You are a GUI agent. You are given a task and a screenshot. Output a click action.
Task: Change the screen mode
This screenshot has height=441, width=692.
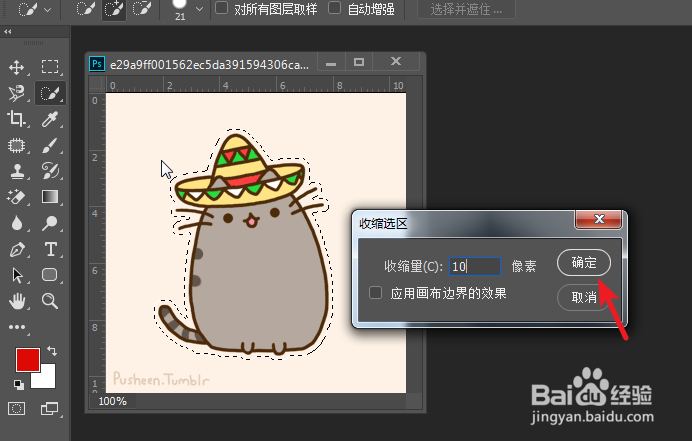point(49,408)
